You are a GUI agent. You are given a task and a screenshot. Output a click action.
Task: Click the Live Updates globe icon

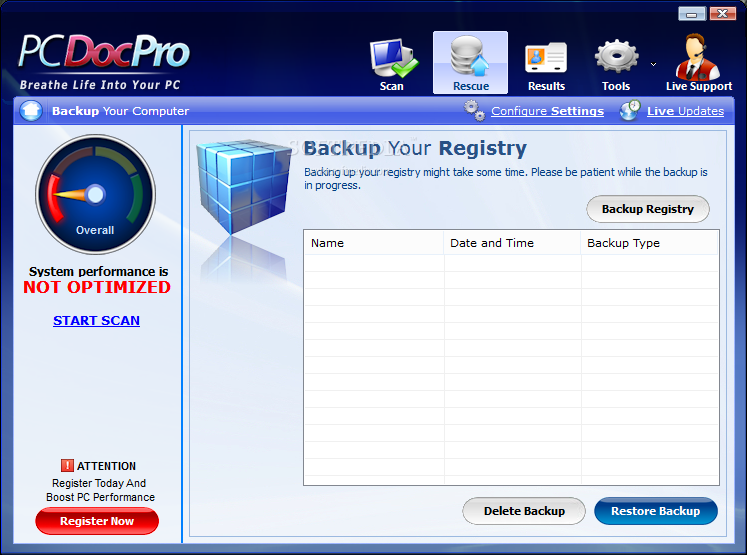[x=630, y=110]
